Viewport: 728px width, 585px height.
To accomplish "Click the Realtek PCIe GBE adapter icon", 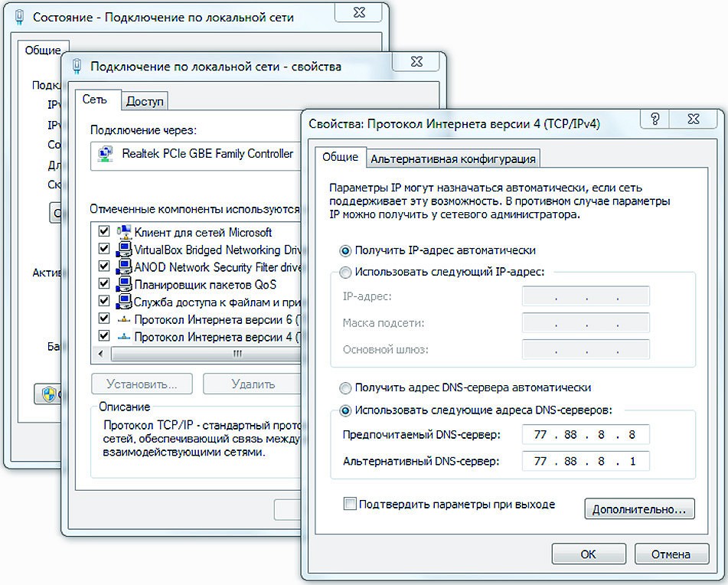I will pyautogui.click(x=104, y=154).
